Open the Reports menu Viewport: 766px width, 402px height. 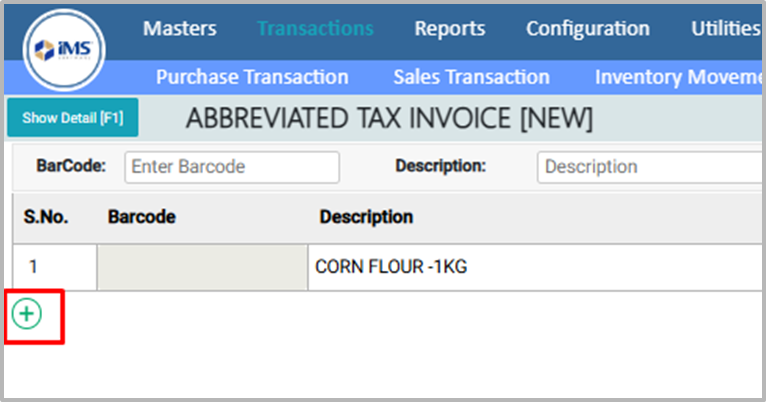coord(450,29)
